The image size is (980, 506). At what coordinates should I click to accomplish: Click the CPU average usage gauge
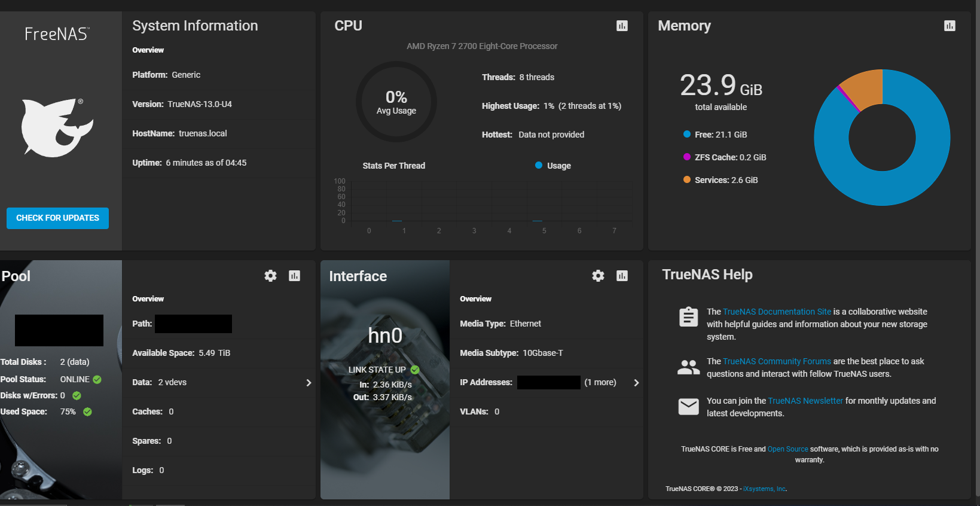396,102
